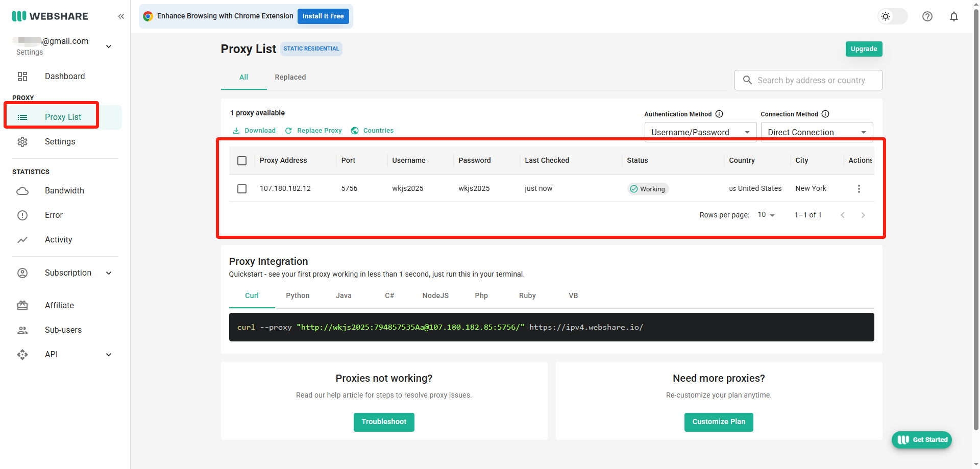This screenshot has width=980, height=469.
Task: Click the port value 5756
Action: pos(349,189)
